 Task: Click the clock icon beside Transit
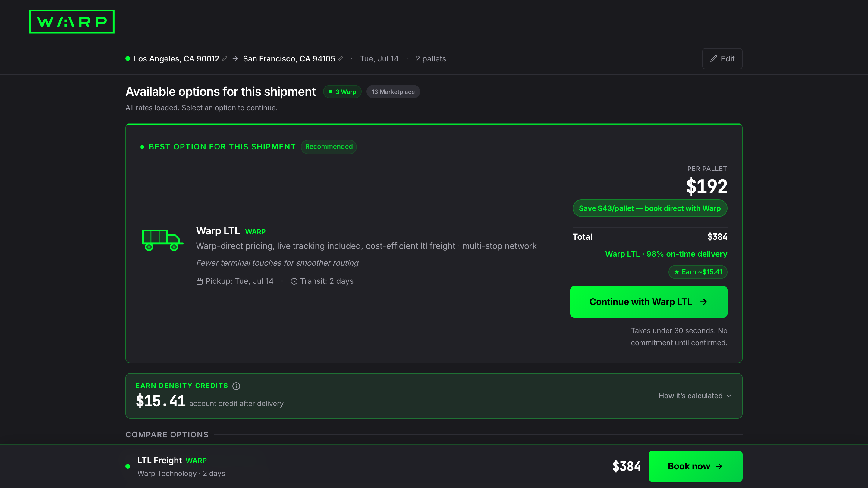pos(294,281)
